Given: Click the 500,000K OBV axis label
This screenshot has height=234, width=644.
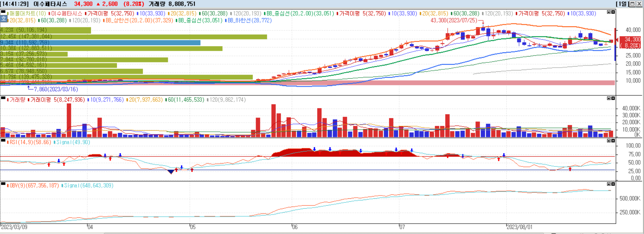Looking at the screenshot, I should 630,199.
